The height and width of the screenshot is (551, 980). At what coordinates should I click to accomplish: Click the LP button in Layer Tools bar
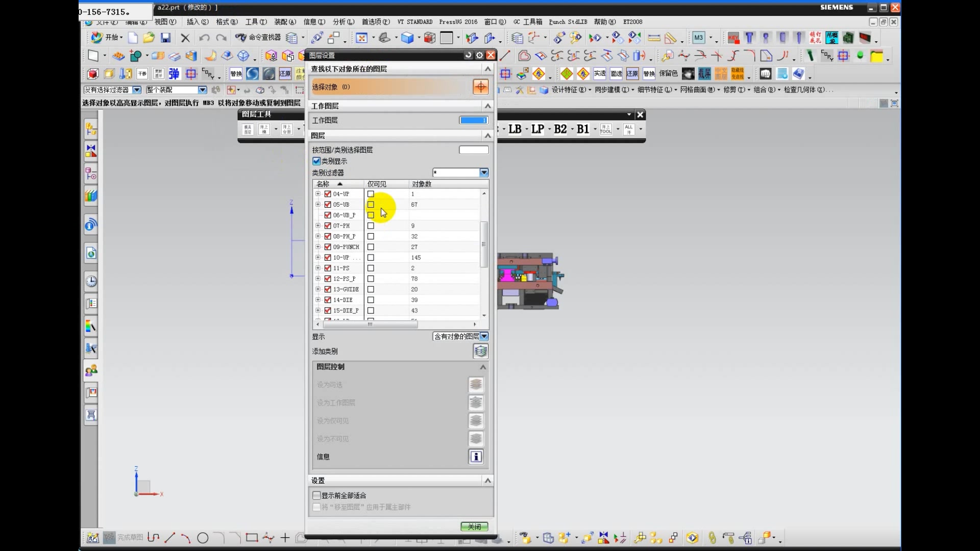click(537, 129)
